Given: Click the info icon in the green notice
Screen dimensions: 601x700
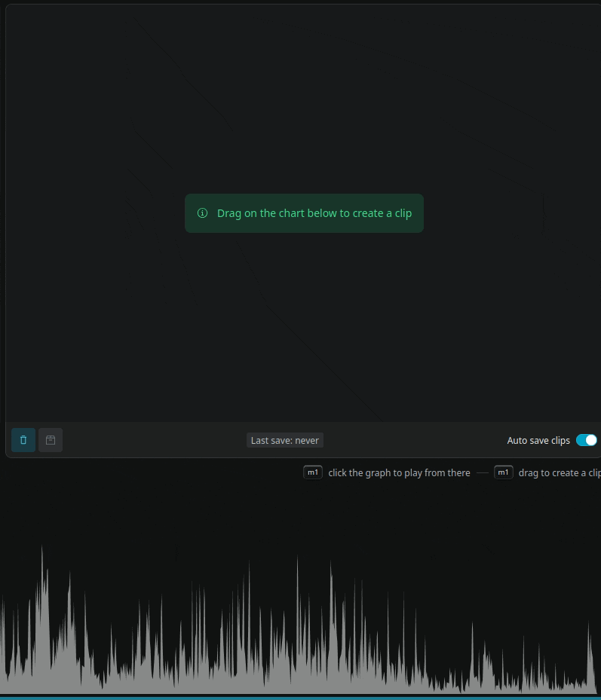Looking at the screenshot, I should (x=202, y=213).
